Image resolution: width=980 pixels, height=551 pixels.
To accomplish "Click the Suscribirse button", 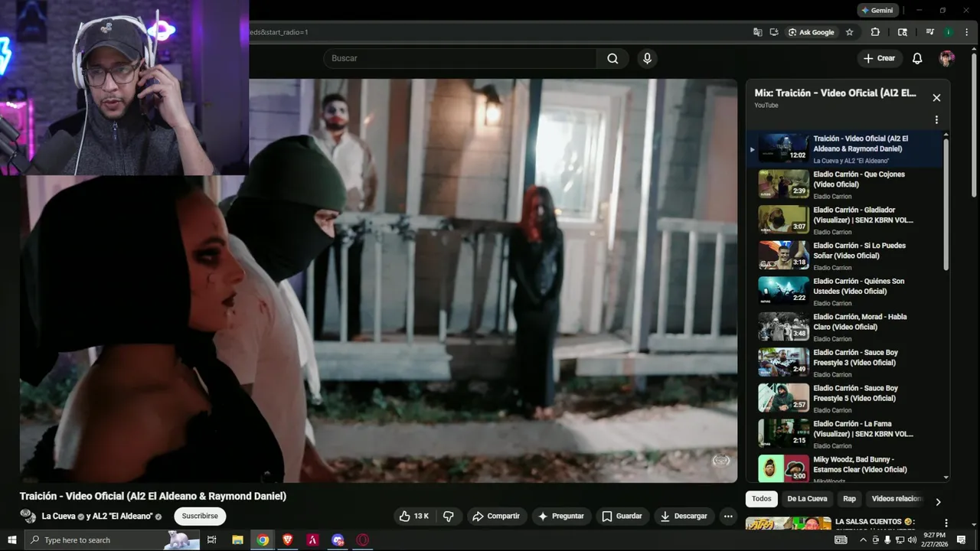I will [200, 516].
